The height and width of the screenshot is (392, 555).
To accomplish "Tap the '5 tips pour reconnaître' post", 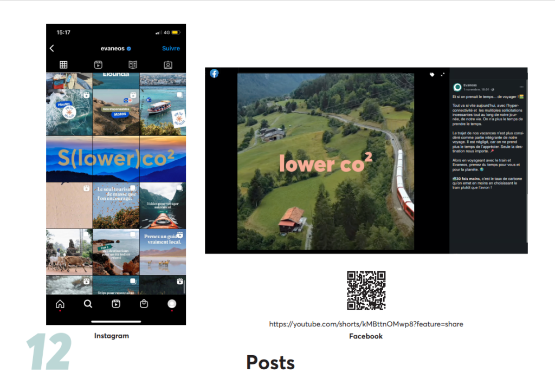I will pos(116,285).
